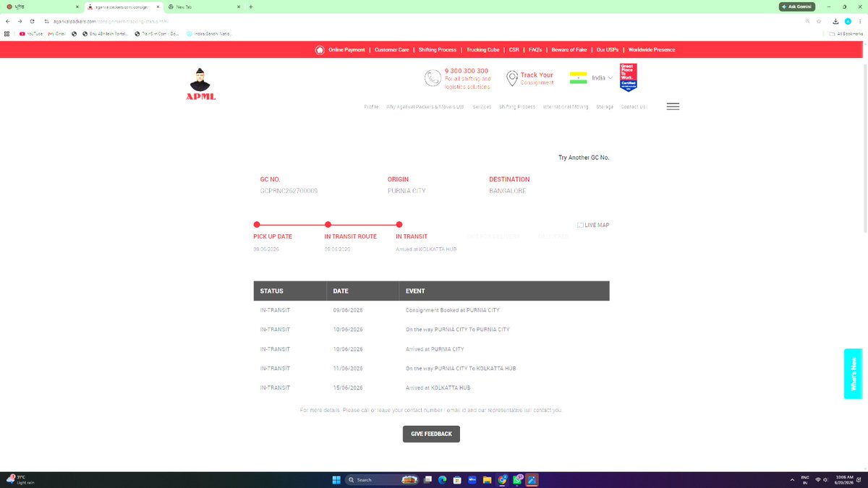Viewport: 868px width, 488px height.
Task: Click the Chrome icon in the taskbar
Action: [x=502, y=480]
